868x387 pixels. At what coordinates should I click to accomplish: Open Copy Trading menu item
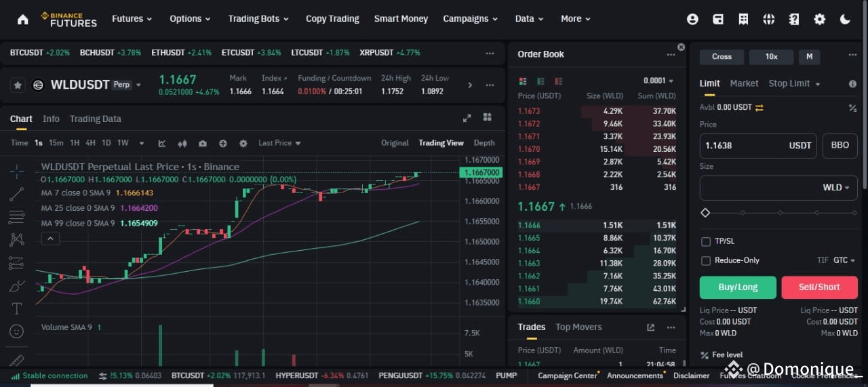332,19
